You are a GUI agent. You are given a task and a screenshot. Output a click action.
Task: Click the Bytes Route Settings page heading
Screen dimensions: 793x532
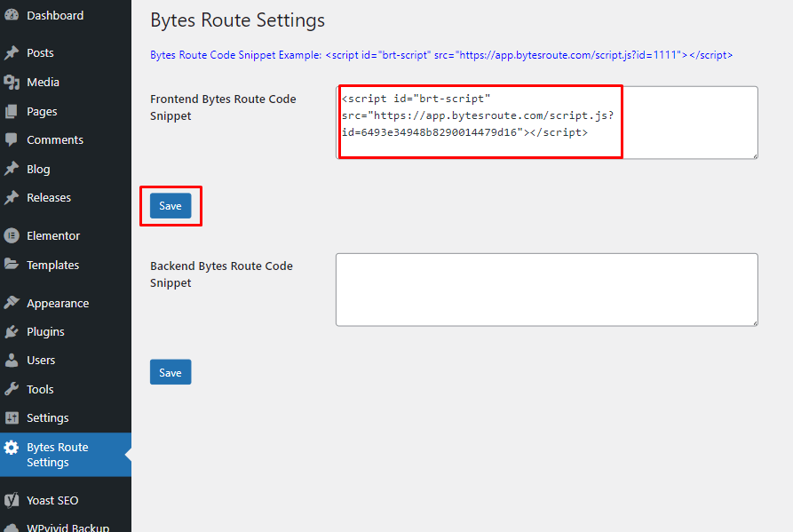(237, 20)
